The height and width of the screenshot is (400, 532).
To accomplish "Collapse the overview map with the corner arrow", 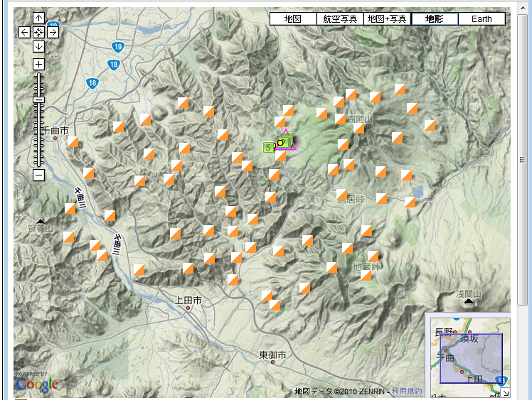I will [x=506, y=393].
